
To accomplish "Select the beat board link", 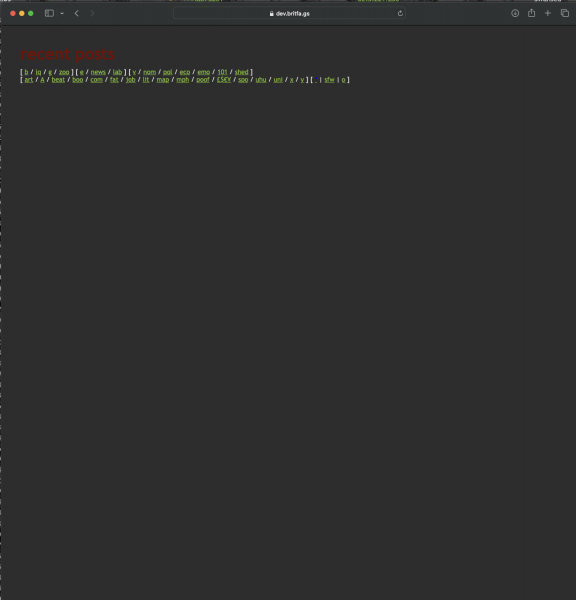I will click(x=58, y=80).
